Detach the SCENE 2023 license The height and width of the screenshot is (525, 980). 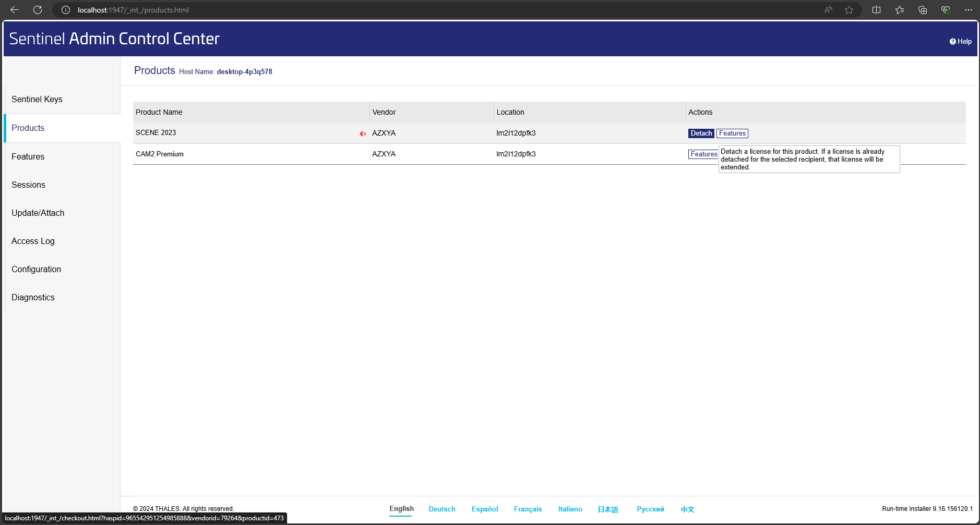[x=701, y=133]
